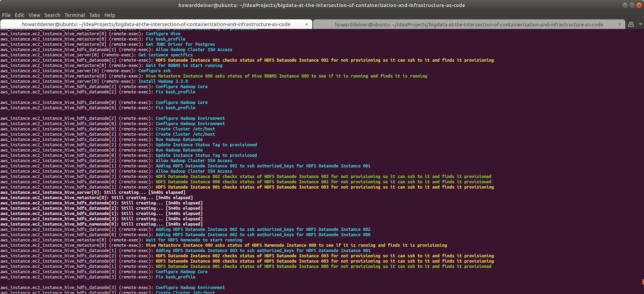Click datanode[2] 'Run Hadoop Datanode' text
The height and width of the screenshot is (294, 644).
point(179,140)
